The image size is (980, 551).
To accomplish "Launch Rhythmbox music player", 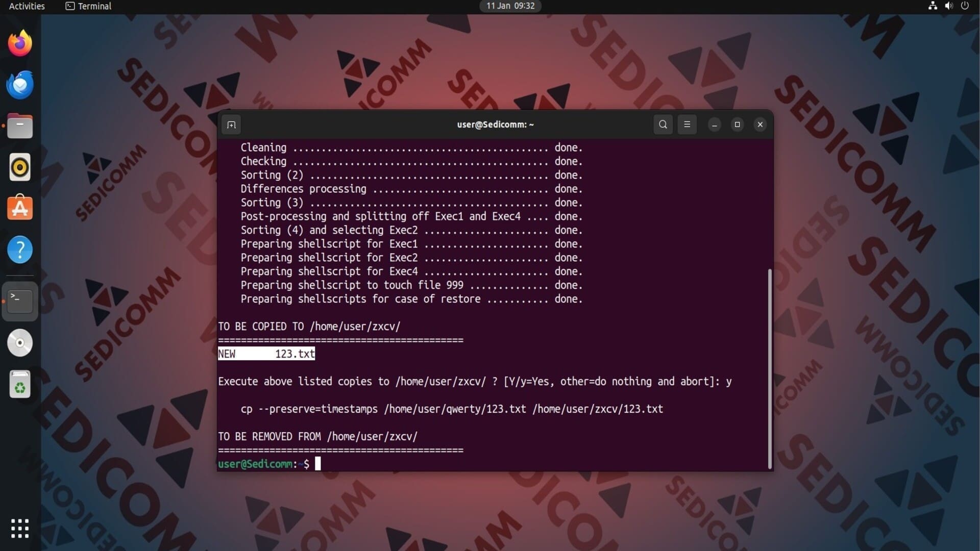I will tap(20, 167).
